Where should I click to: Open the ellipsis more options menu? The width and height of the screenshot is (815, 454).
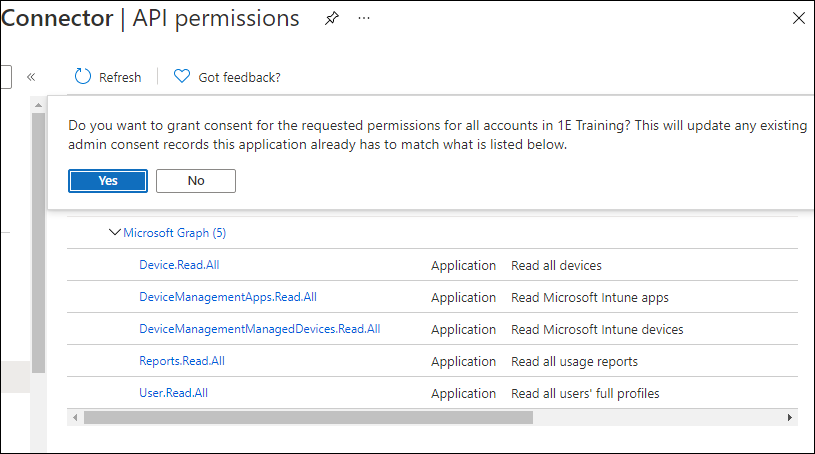(x=364, y=19)
